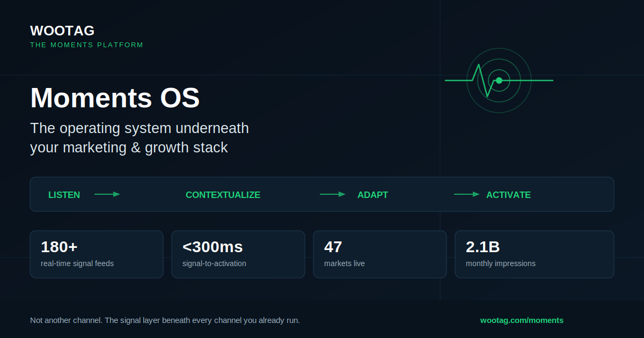Click the pulse radar signal icon

(499, 80)
